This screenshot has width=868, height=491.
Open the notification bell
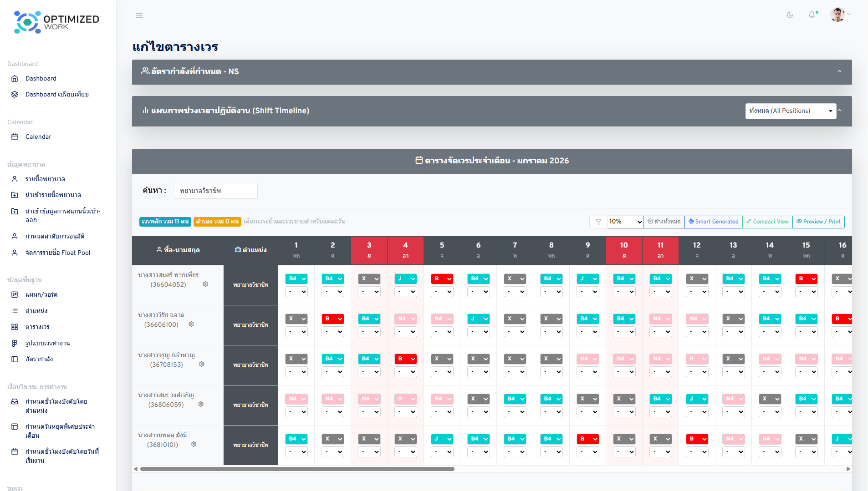[812, 15]
